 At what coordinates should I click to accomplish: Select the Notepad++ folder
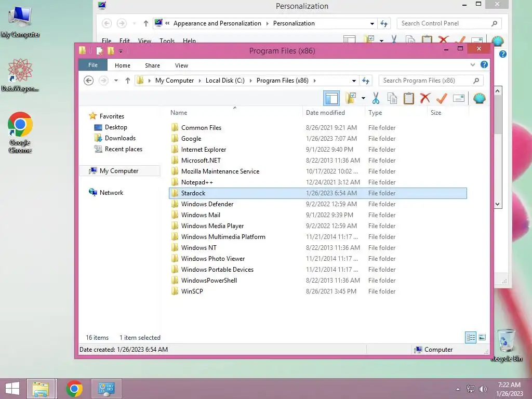(318, 182)
